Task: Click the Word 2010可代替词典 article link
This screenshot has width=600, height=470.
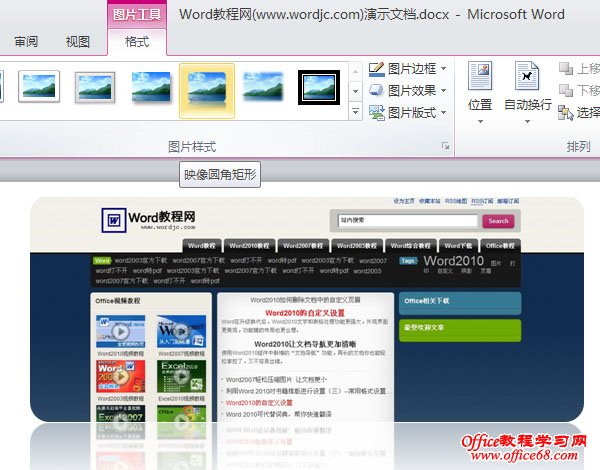Action: coord(279,414)
